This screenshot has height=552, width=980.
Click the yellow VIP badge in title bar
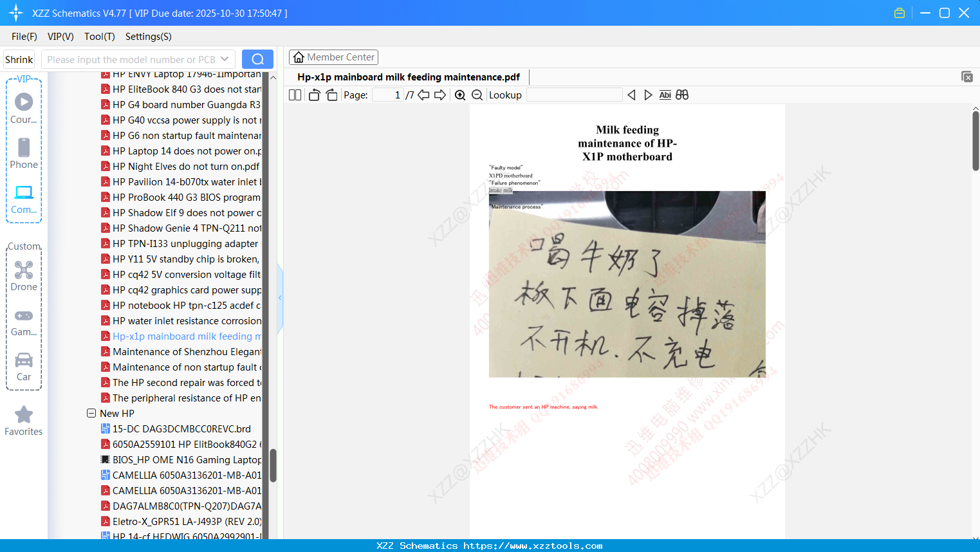pyautogui.click(x=900, y=13)
